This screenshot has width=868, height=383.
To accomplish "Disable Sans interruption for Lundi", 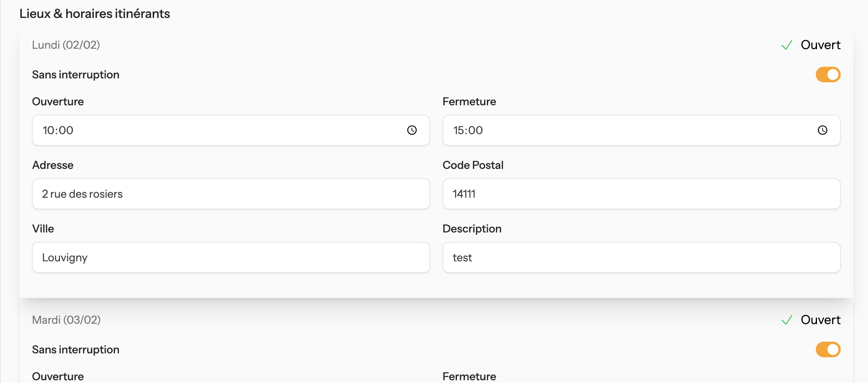I will [828, 74].
